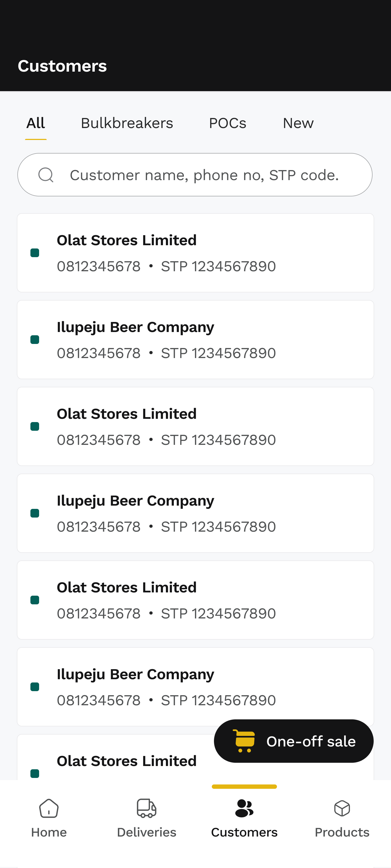Open the first Olat Stores Limited card
Image resolution: width=391 pixels, height=868 pixels.
point(195,253)
